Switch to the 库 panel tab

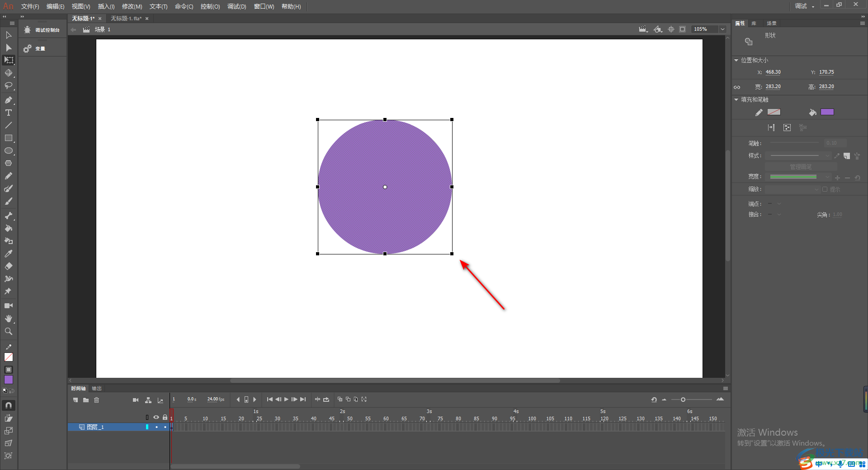coord(754,23)
